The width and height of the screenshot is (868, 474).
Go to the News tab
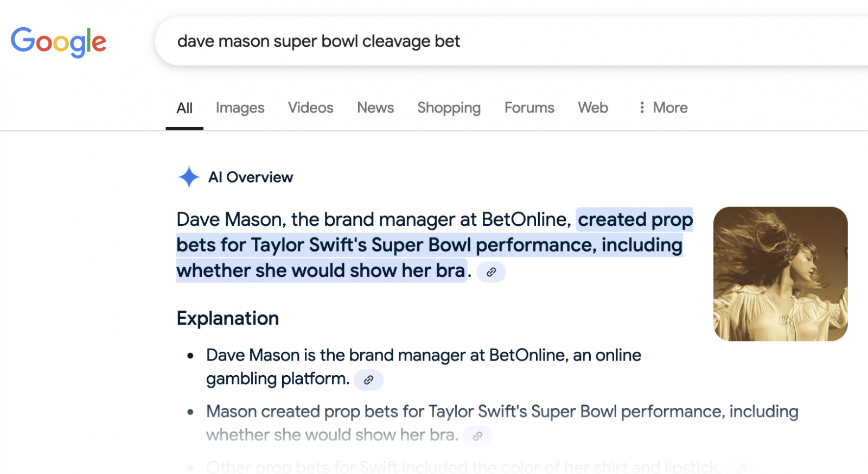(375, 108)
